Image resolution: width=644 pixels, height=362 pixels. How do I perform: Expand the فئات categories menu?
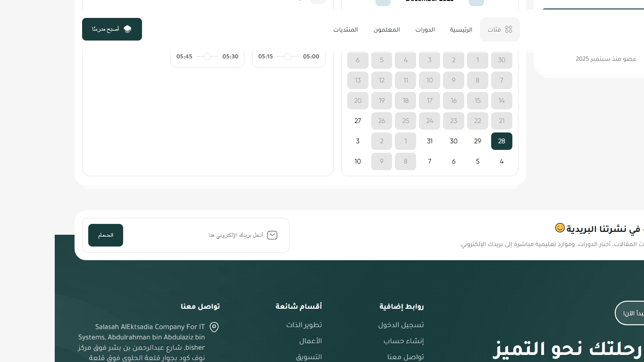pyautogui.click(x=500, y=29)
